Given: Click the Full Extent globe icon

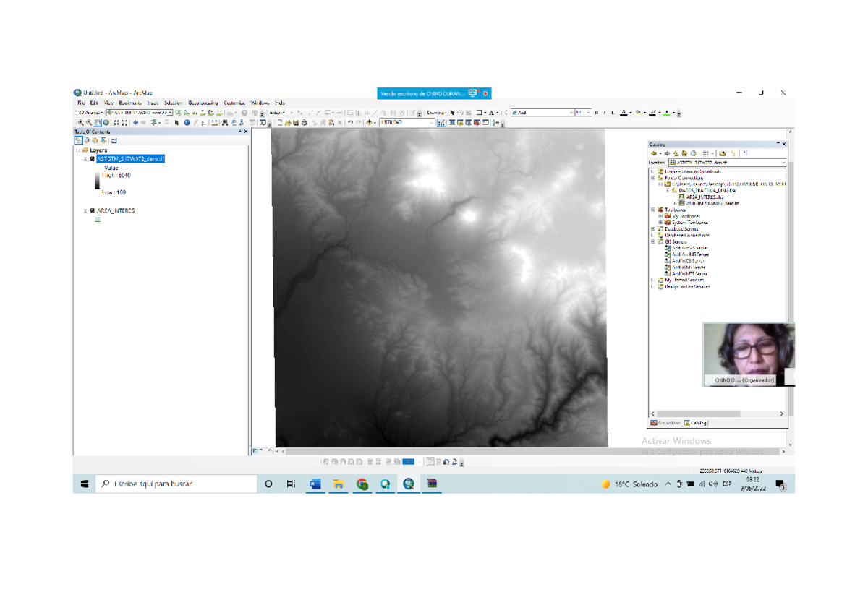Looking at the screenshot, I should tap(106, 123).
